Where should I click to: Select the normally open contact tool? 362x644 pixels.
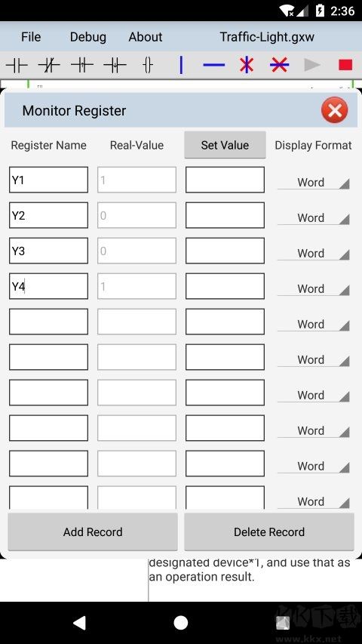[x=17, y=65]
